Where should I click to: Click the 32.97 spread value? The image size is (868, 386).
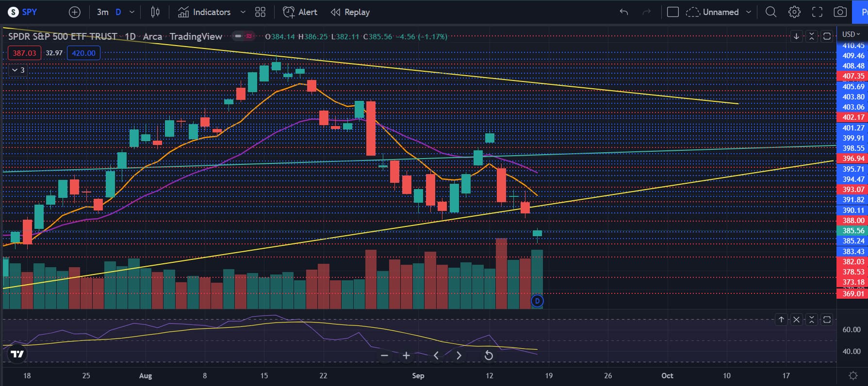pos(54,53)
